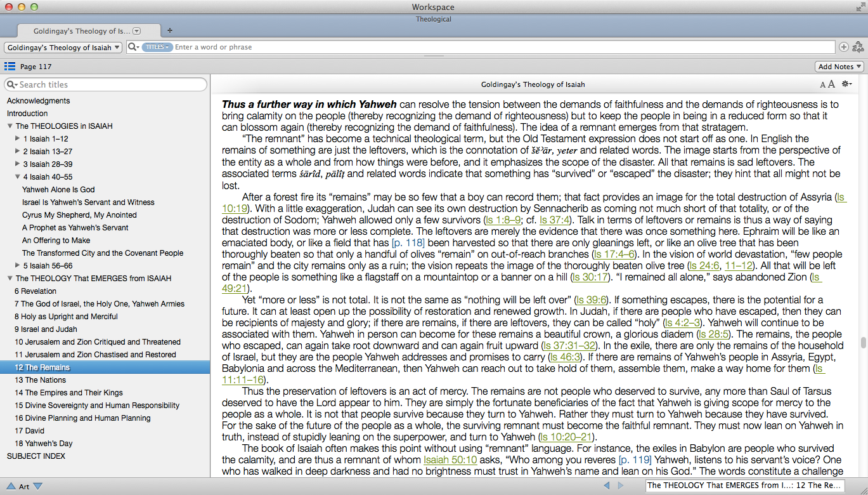Expand the 2 Isaiah 13–27 entry
Viewport: 868px width, 495px height.
tap(17, 152)
